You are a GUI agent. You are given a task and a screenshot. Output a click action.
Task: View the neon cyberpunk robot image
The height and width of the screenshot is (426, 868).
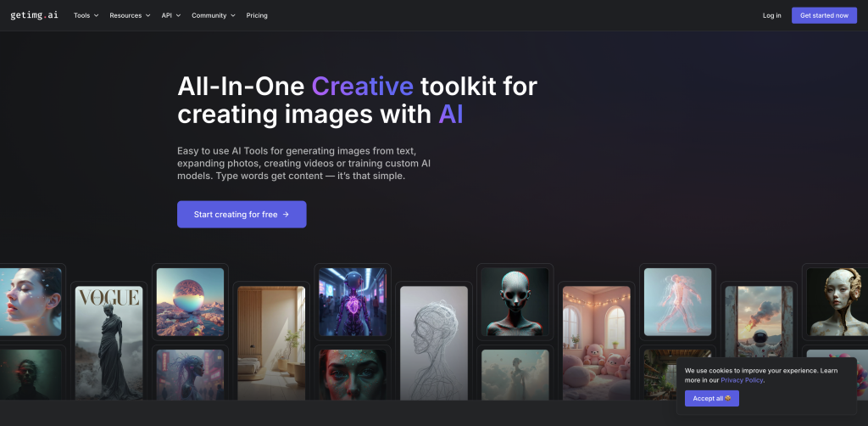tap(353, 302)
